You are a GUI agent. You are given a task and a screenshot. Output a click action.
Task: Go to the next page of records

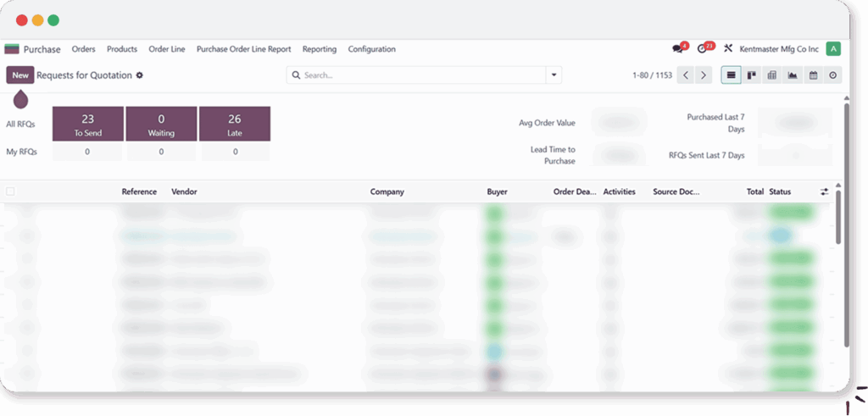pos(704,75)
